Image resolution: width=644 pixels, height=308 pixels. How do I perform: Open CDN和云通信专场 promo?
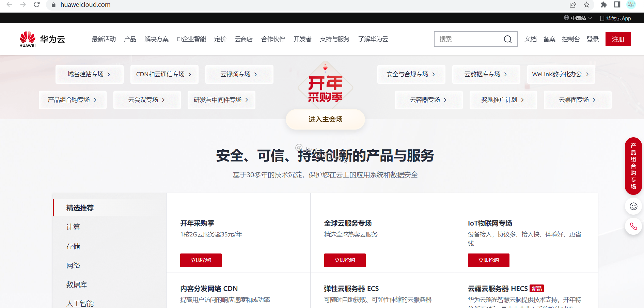pos(164,74)
